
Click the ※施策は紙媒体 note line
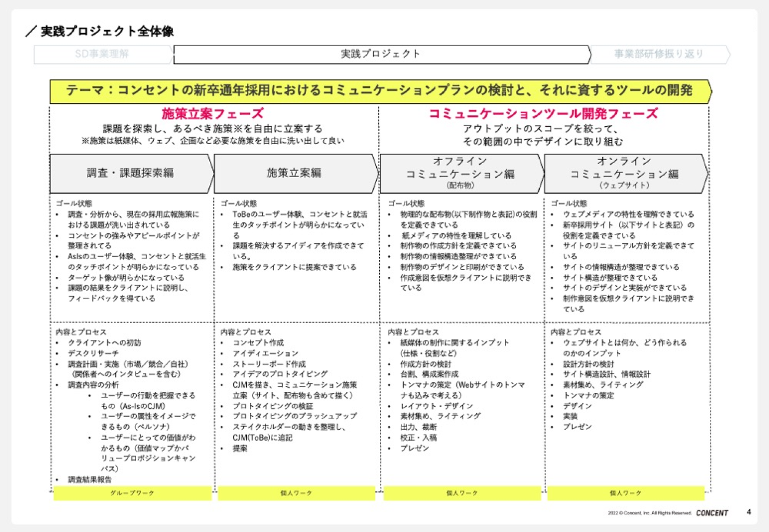[x=213, y=141]
